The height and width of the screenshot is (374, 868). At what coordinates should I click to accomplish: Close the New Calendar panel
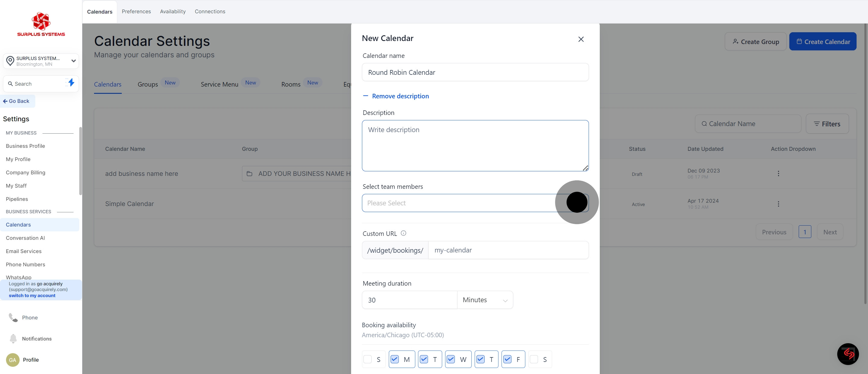click(x=580, y=40)
